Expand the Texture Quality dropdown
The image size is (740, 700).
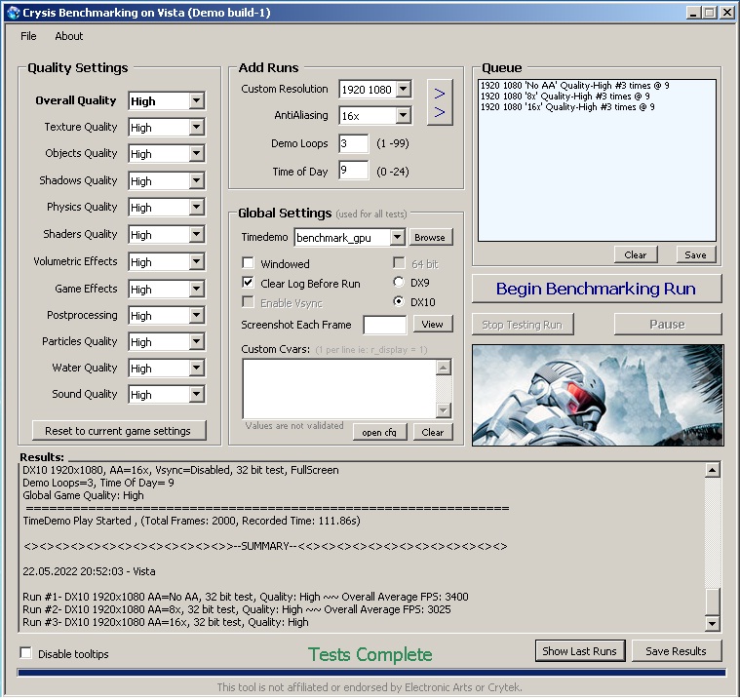tap(196, 128)
